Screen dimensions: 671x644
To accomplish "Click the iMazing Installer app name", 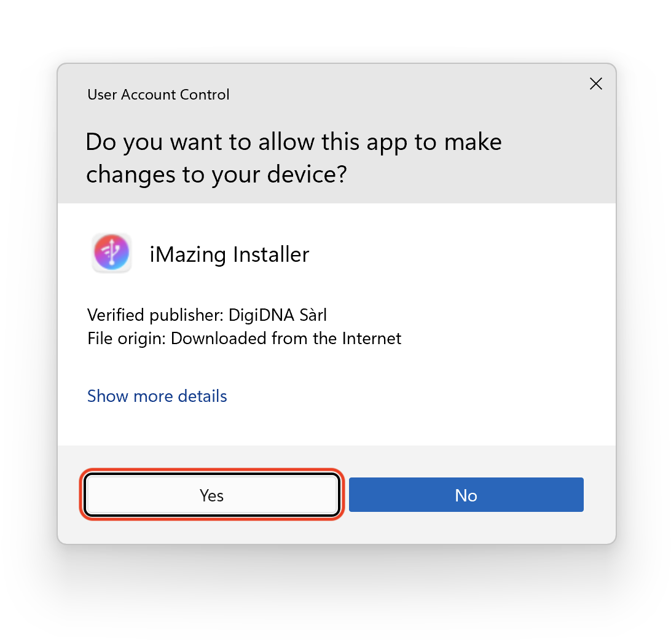I will click(x=229, y=254).
